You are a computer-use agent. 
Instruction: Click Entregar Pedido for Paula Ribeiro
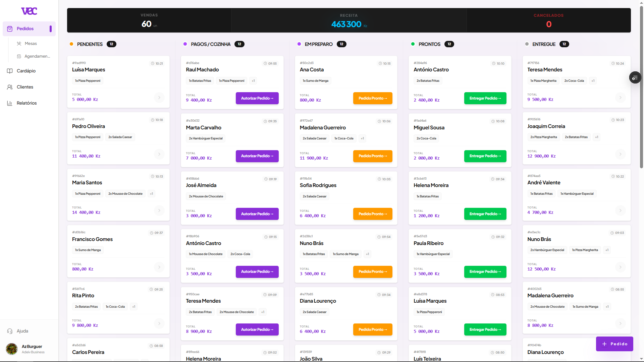485,272
